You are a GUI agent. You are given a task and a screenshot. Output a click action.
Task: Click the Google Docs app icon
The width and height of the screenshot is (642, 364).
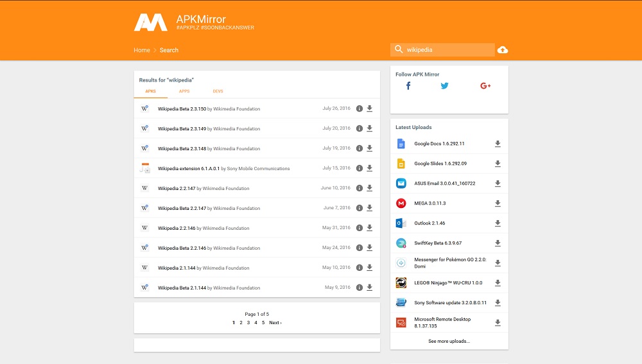click(x=401, y=144)
